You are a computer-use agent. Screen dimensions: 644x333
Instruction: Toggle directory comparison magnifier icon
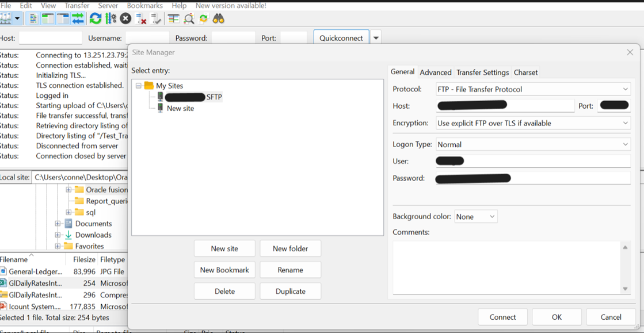point(189,18)
